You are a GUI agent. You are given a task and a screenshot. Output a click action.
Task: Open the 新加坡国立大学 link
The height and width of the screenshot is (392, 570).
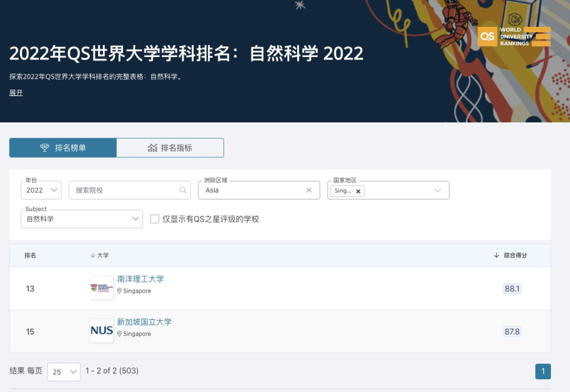[144, 322]
